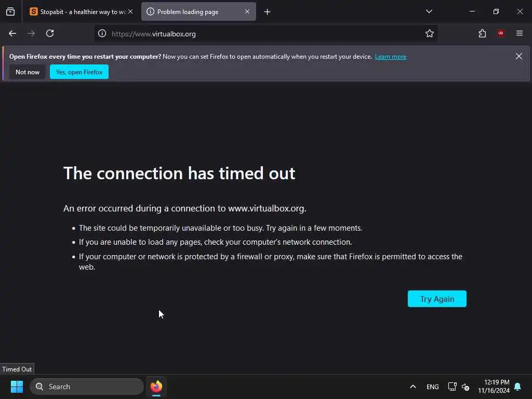Close the Problem loading page tab
This screenshot has width=532, height=399.
(x=247, y=11)
